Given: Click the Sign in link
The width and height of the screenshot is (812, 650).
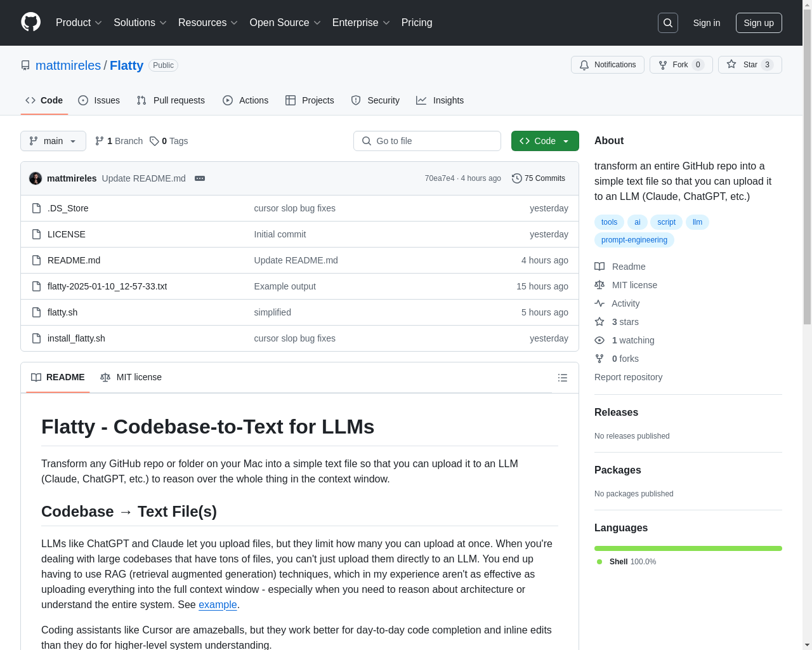Looking at the screenshot, I should point(707,23).
